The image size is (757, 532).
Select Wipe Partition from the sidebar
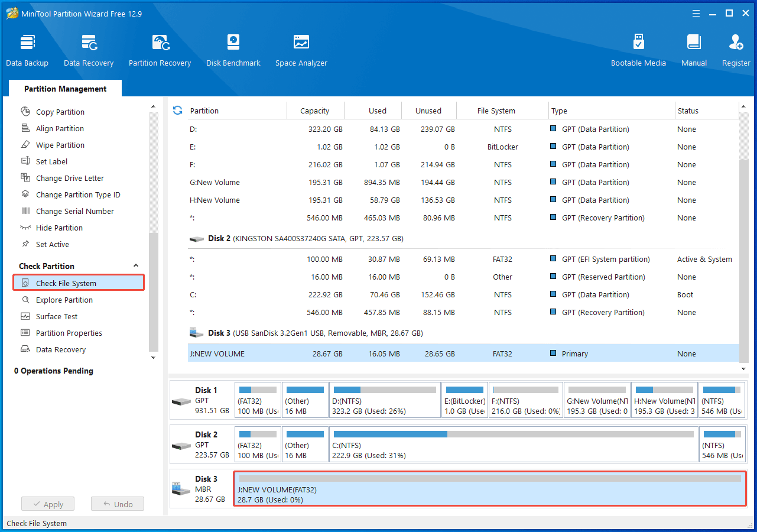coord(59,144)
